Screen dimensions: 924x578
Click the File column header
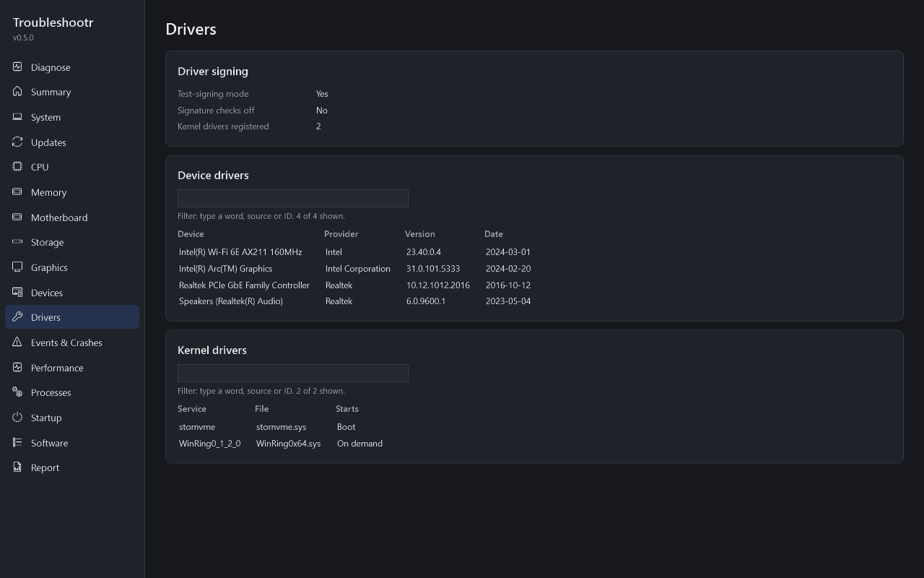coord(261,409)
